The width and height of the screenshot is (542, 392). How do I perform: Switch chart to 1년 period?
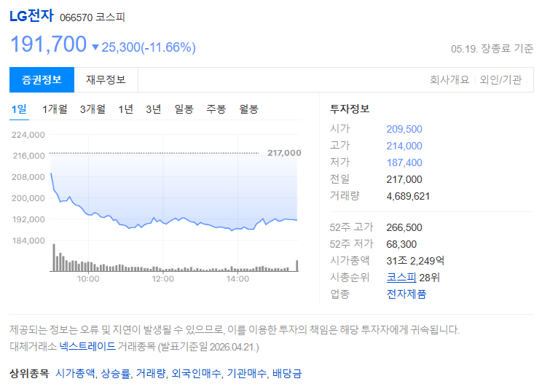coord(125,109)
